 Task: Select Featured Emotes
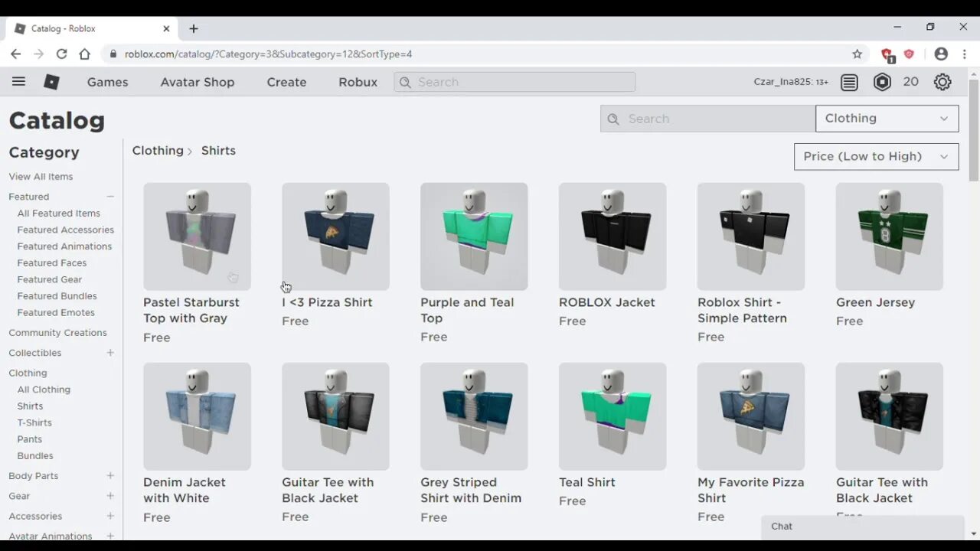pos(56,313)
